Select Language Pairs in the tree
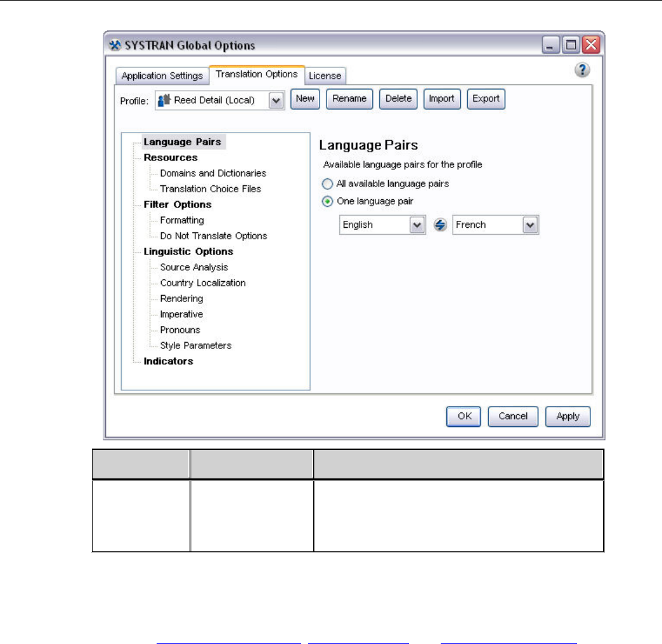 [x=183, y=141]
